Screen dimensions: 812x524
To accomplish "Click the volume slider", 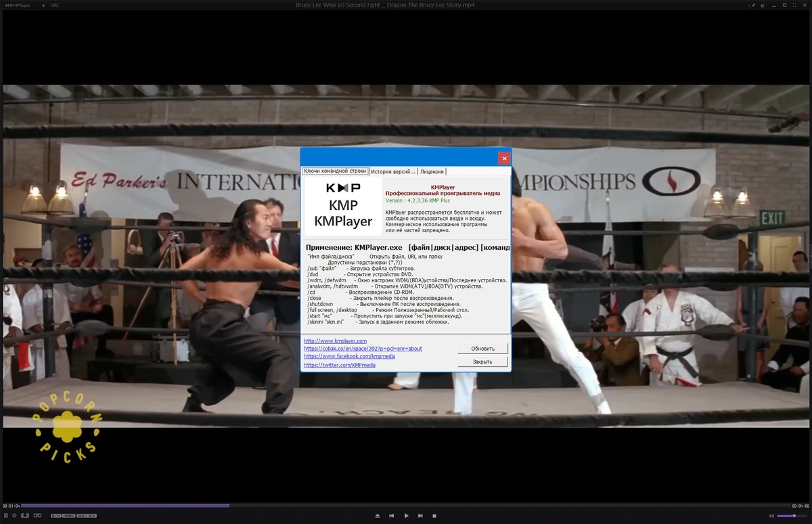I will (792, 516).
